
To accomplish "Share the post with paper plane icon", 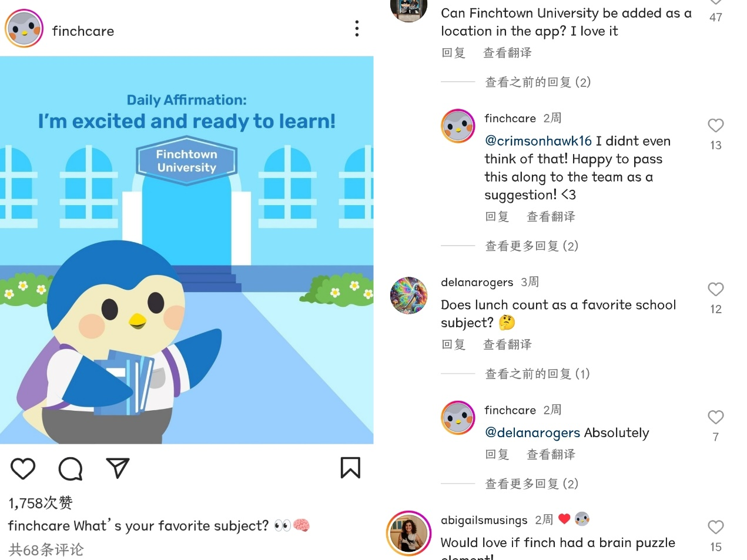I will [118, 468].
